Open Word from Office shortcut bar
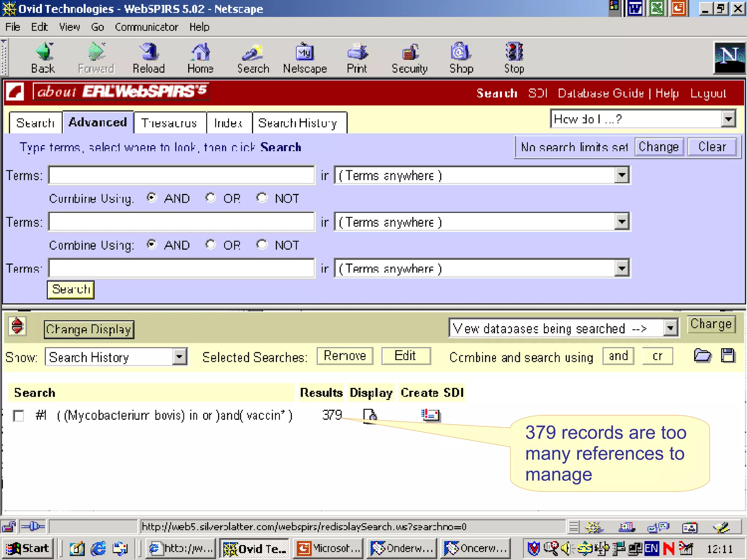 coord(635,8)
